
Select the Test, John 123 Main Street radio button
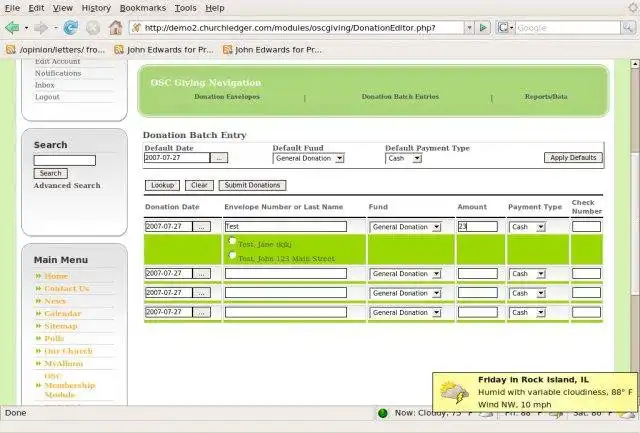[232, 255]
